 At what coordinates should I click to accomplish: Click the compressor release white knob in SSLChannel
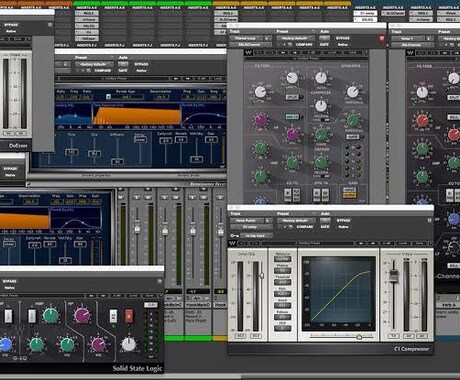[321, 106]
